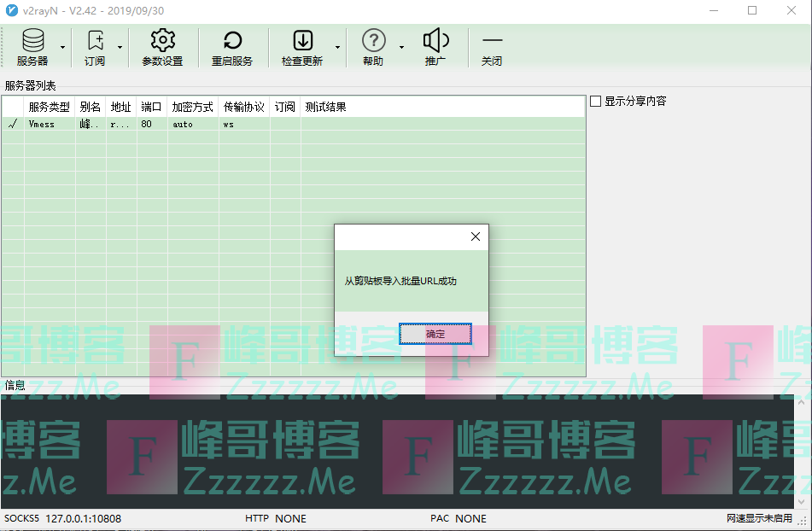
Task: Close the v2rayN main window
Action: 792,10
